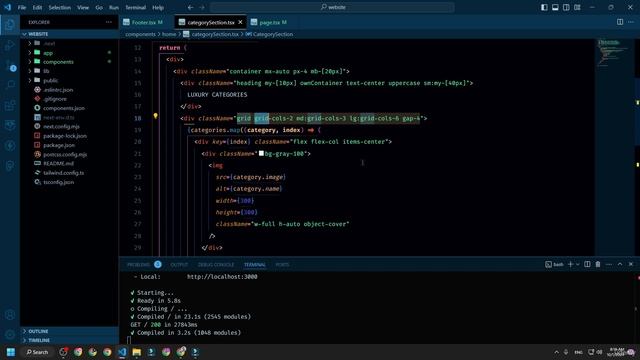Open the File menu
This screenshot has height=360, width=640.
pyautogui.click(x=22, y=7)
